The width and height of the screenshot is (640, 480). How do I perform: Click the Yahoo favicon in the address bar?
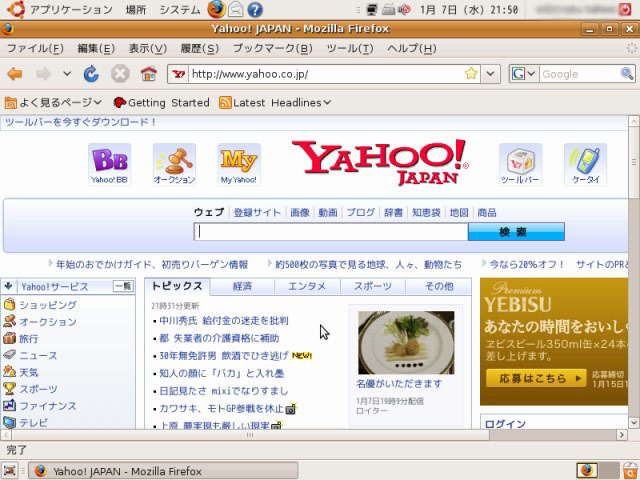click(178, 74)
